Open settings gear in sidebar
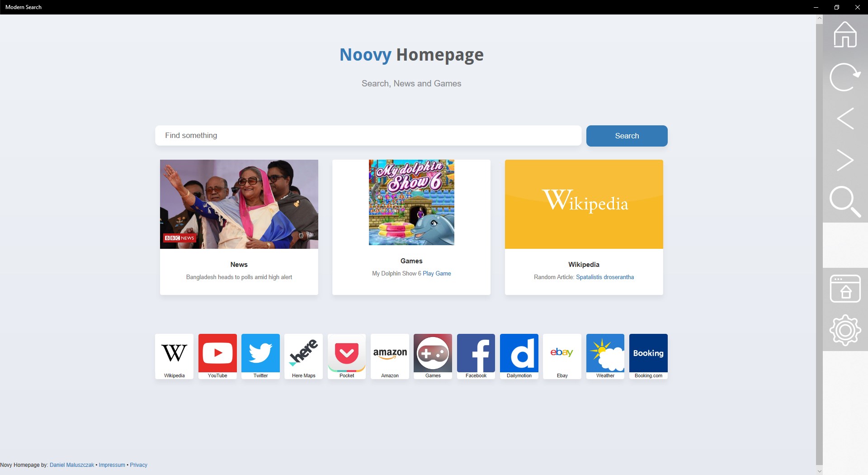The image size is (868, 475). coord(845,330)
